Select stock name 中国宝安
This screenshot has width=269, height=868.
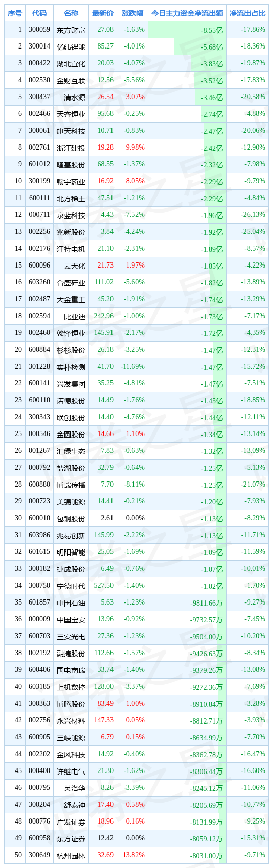pyautogui.click(x=71, y=620)
